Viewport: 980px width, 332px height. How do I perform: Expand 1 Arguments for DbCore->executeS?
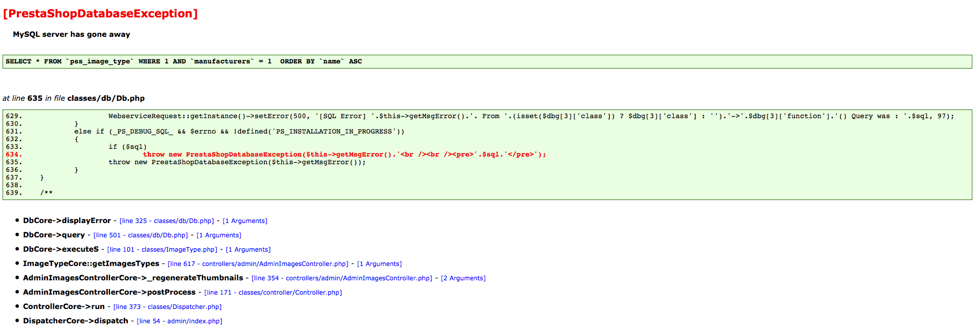click(248, 250)
